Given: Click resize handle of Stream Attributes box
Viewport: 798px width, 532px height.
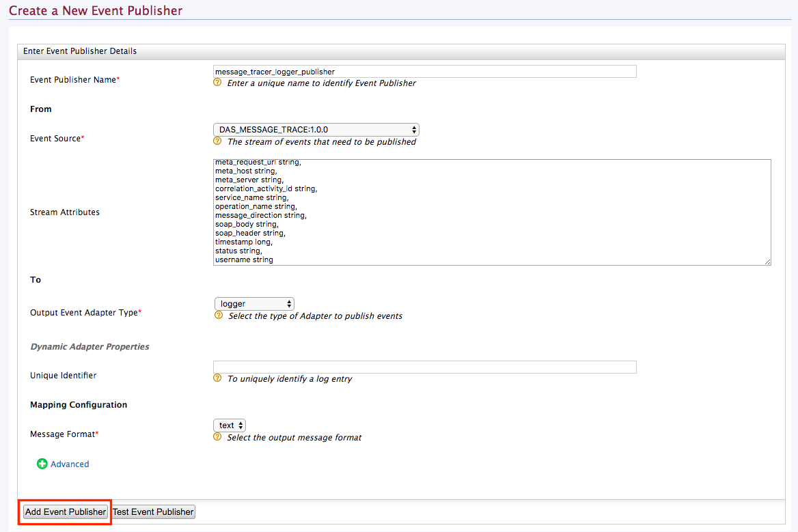Looking at the screenshot, I should coord(767,262).
